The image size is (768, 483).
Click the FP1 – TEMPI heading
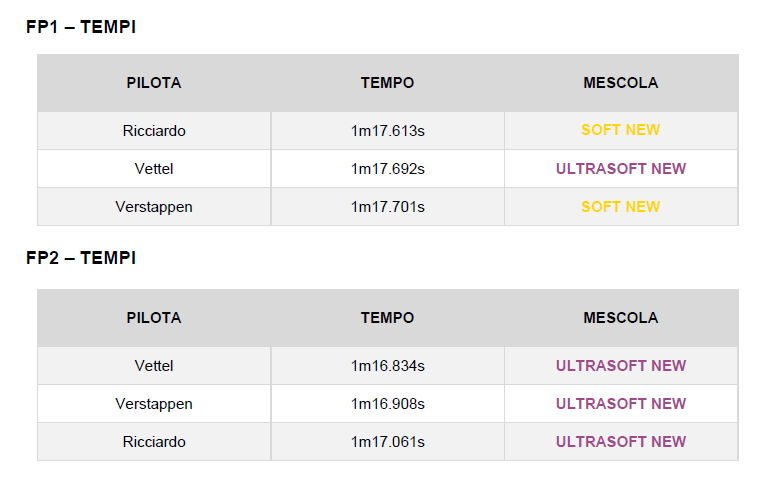pyautogui.click(x=81, y=27)
